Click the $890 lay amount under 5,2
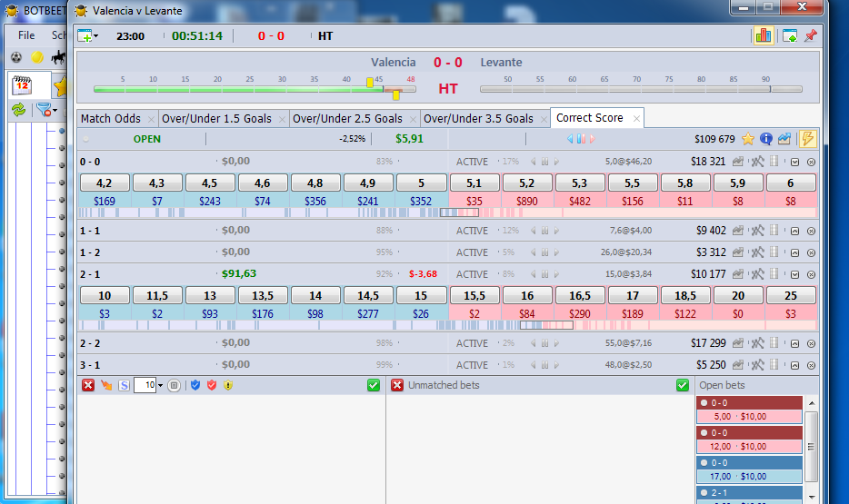 tap(527, 202)
